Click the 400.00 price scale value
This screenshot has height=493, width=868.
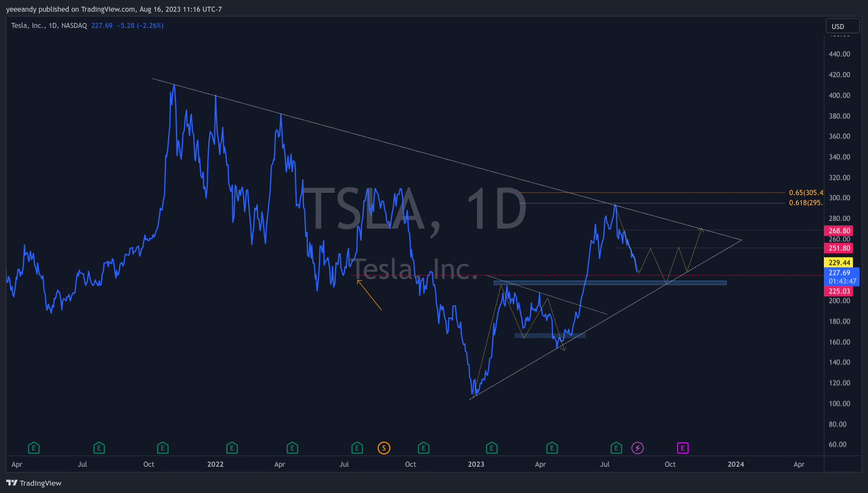point(840,96)
